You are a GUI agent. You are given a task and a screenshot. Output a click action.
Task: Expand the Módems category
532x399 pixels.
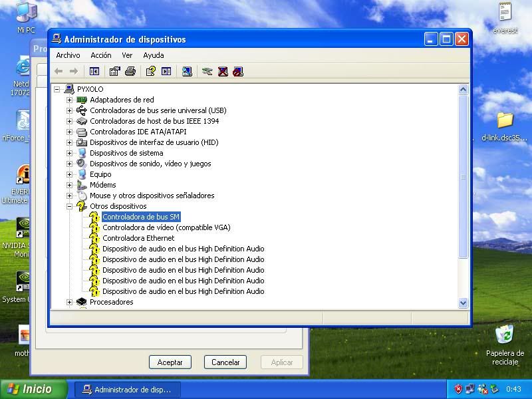point(70,185)
